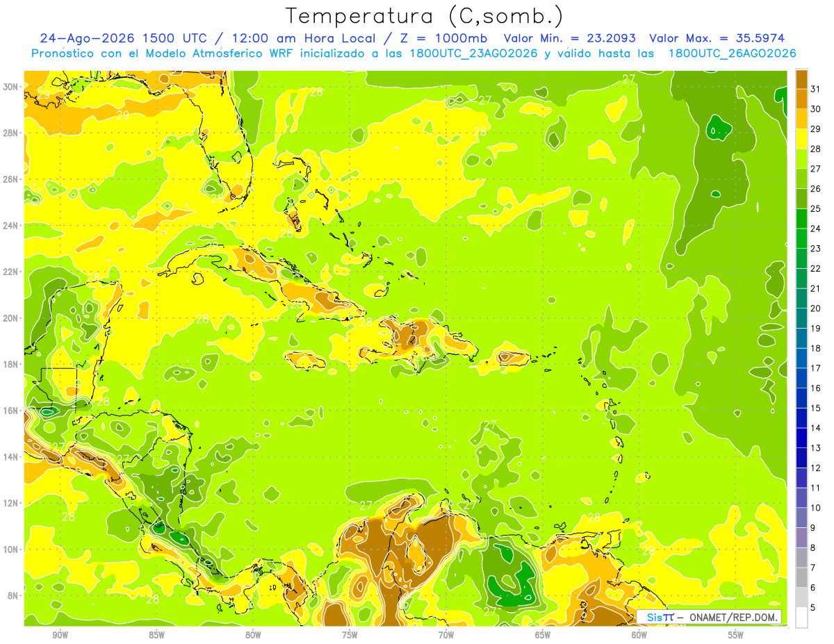Screen dimensions: 834x644
Task: Click the valid-until time "1800UTC_26AGO2026"
Action: pyautogui.click(x=732, y=53)
